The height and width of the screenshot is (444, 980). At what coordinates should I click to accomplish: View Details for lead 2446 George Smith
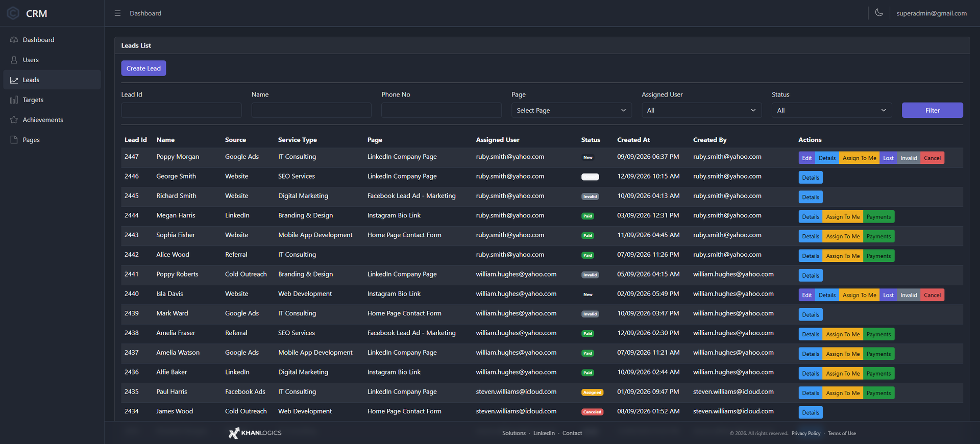(811, 178)
